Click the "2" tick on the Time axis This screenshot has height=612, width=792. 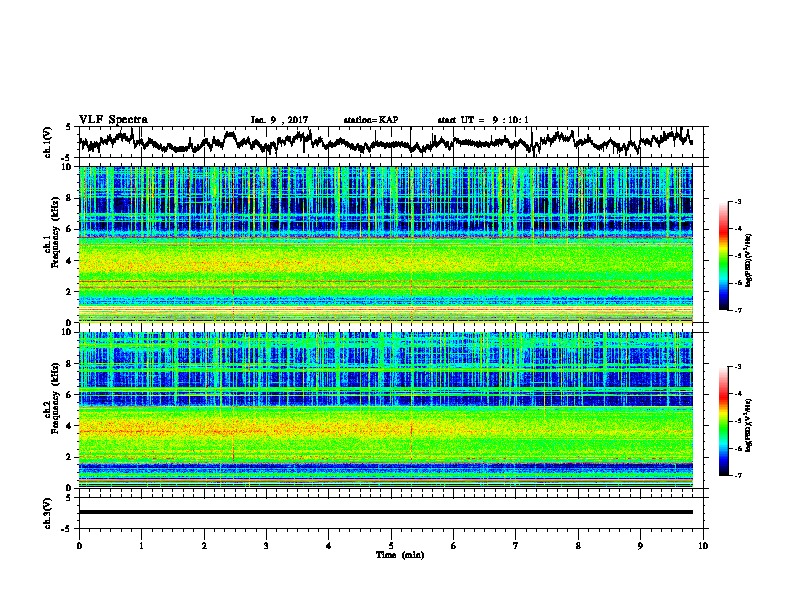[204, 546]
